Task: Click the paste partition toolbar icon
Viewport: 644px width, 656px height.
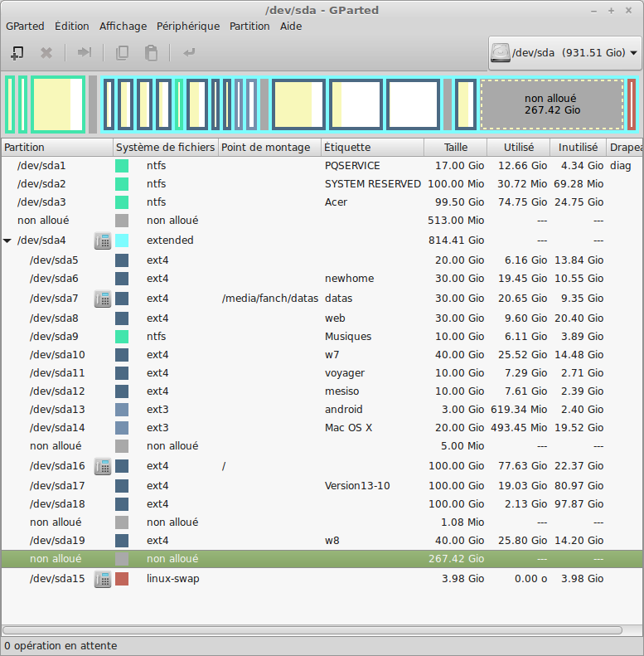Action: click(x=151, y=53)
